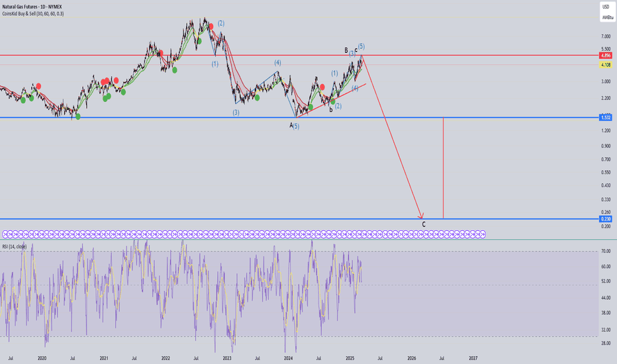Select the blue 0.230 price label
The image size is (617, 364).
(606, 219)
